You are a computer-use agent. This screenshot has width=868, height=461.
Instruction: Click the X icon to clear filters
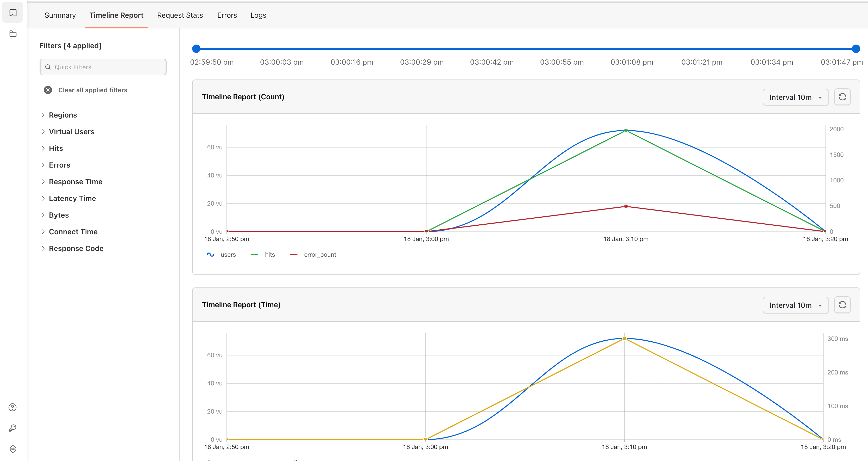(x=48, y=90)
